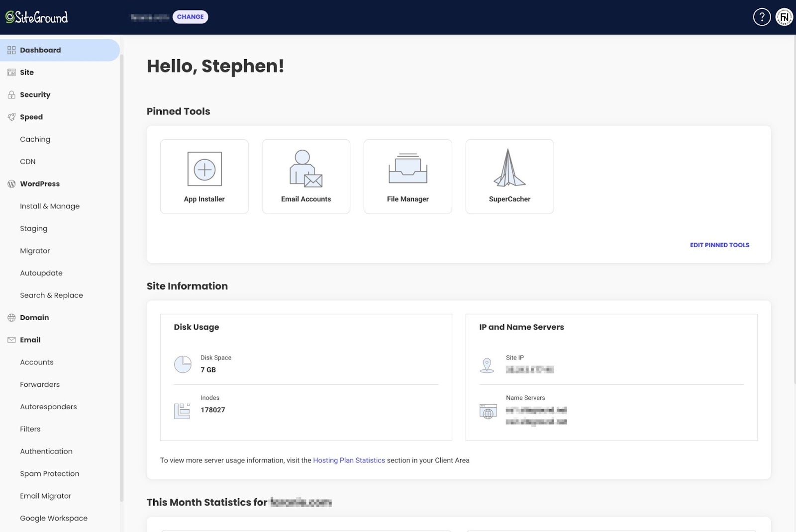Open File Manager tray icon

coord(408,169)
